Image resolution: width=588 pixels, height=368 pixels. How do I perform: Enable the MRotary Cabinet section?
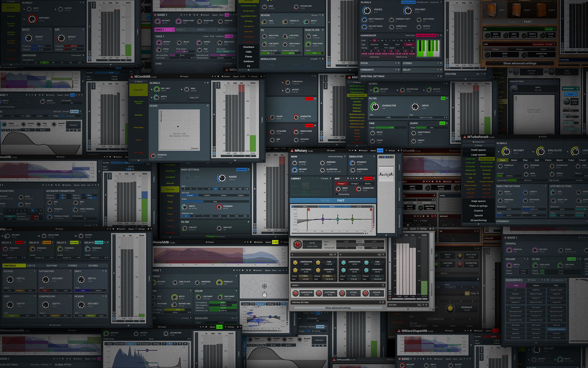(325, 178)
